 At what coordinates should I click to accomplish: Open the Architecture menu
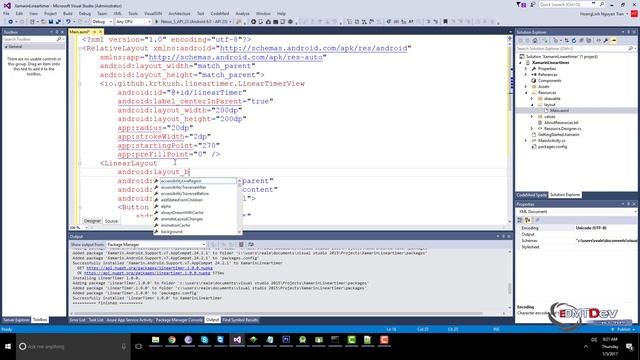tap(179, 13)
